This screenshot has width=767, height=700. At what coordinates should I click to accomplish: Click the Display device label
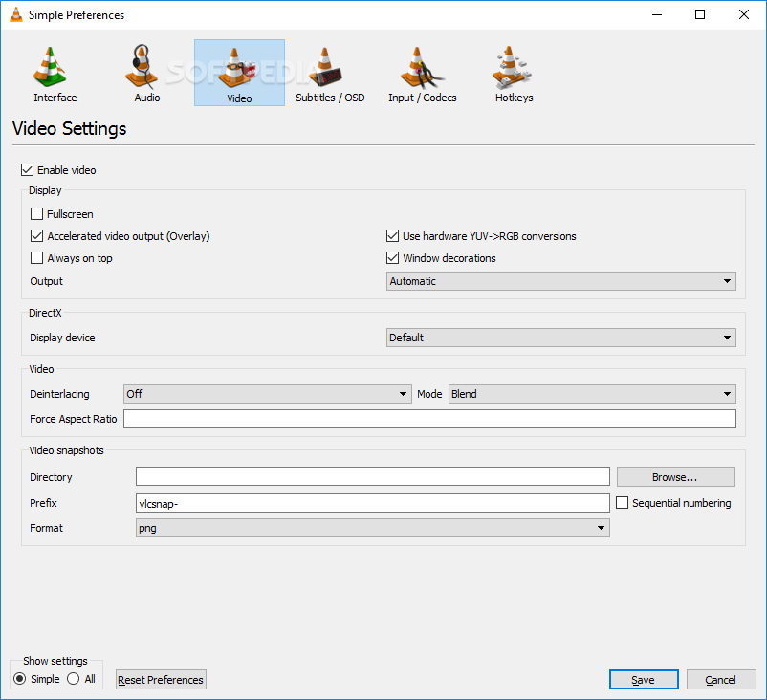click(62, 338)
